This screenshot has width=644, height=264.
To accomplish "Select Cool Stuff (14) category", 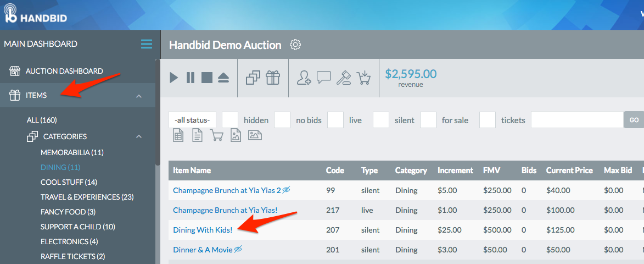I will pyautogui.click(x=69, y=182).
